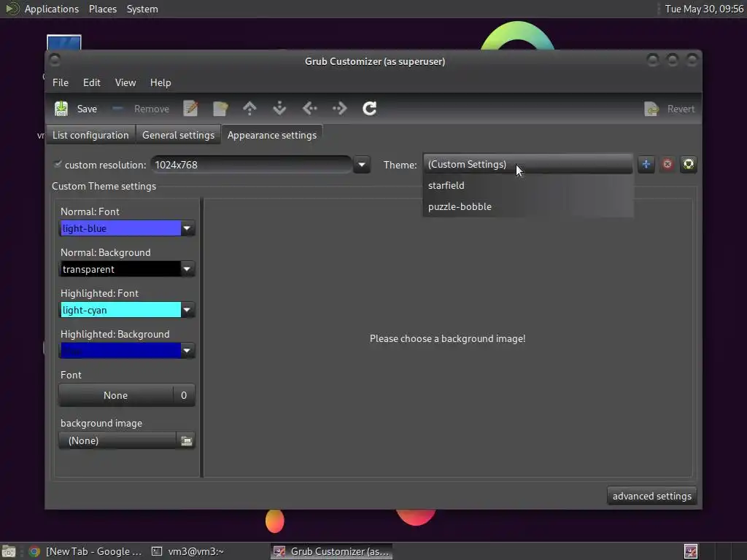Expand the custom resolution dropdown arrow
747x560 pixels.
click(362, 165)
